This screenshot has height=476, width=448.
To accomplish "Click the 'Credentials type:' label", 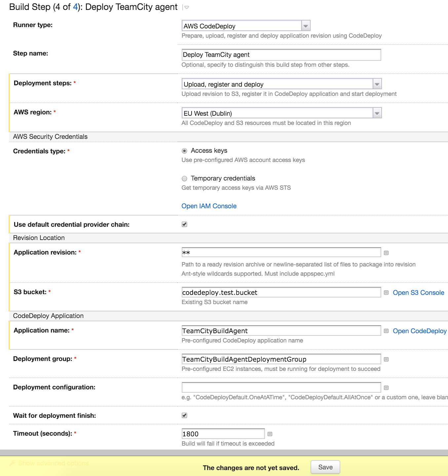I will pyautogui.click(x=39, y=151).
